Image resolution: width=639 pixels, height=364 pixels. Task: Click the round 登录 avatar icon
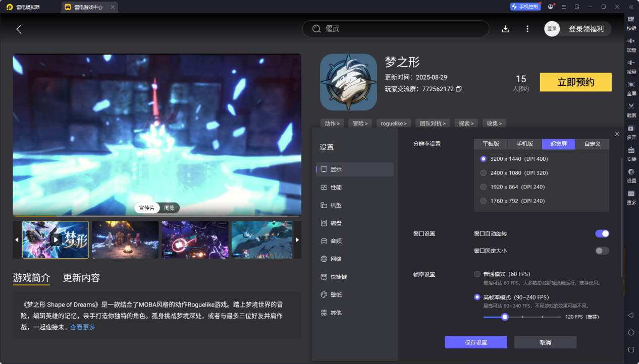point(552,29)
